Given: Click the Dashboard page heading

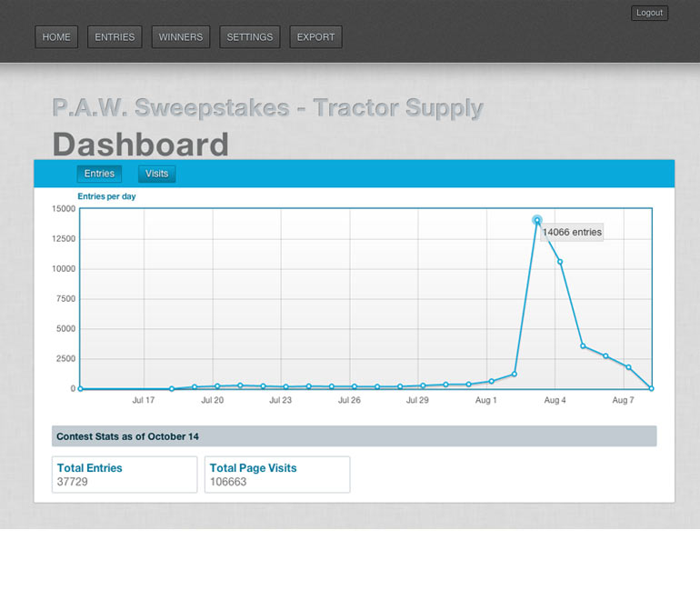Looking at the screenshot, I should point(141,145).
